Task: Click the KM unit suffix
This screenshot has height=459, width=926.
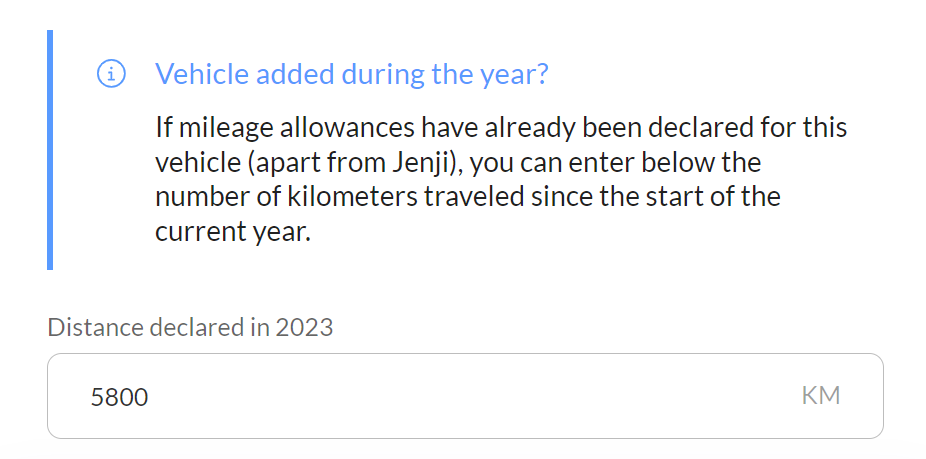Action: pos(821,396)
